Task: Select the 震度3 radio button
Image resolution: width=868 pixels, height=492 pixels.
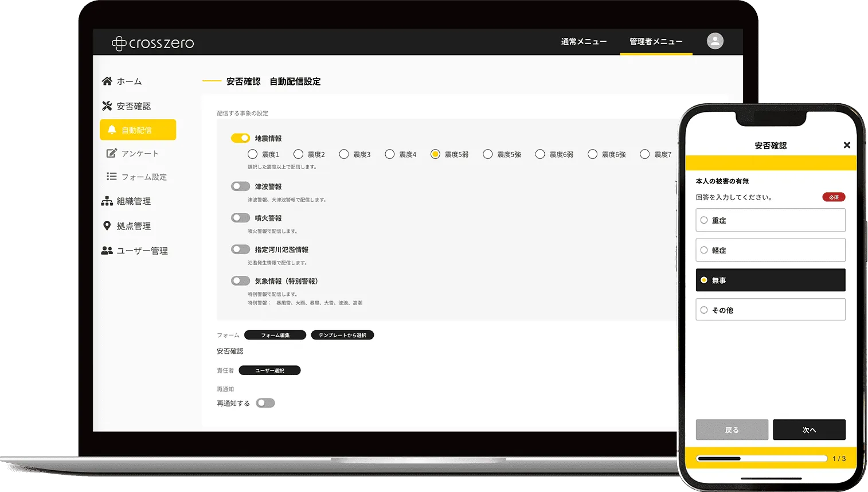Action: [343, 154]
